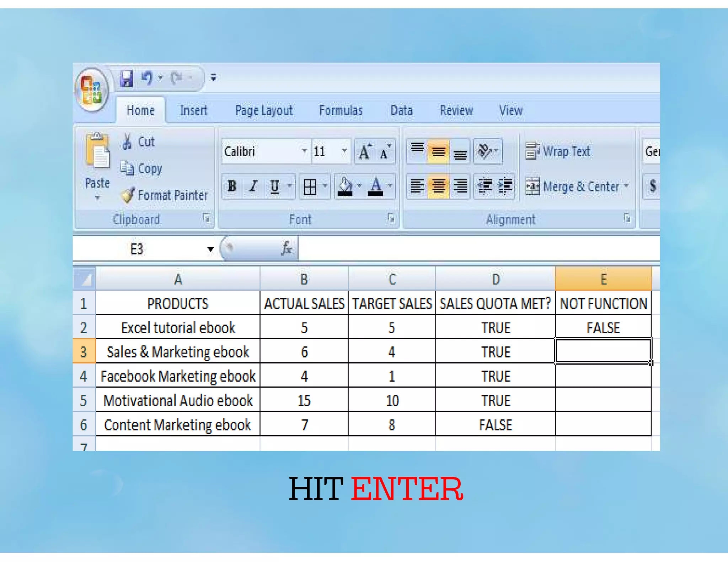Click the Grow Font icon
This screenshot has width=728, height=562.
[x=365, y=152]
